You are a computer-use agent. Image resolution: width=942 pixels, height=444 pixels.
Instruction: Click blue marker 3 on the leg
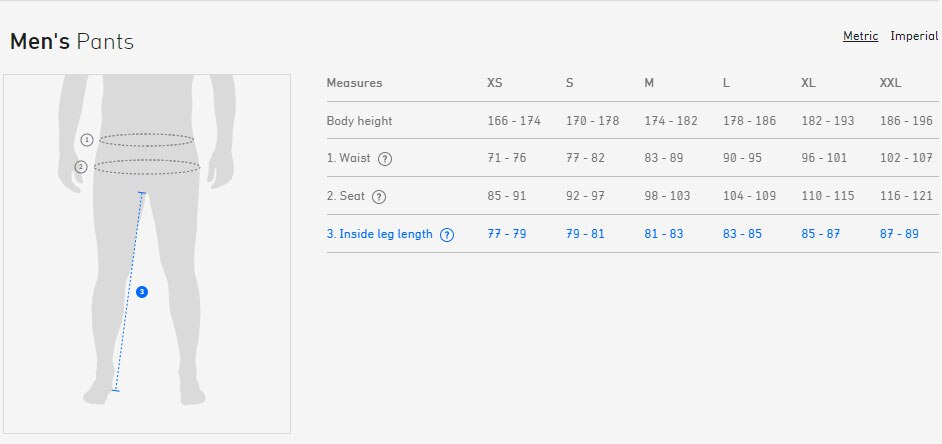142,292
